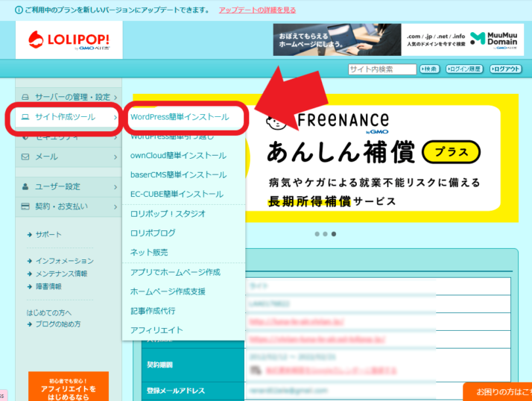The height and width of the screenshot is (401, 532).
Task: Expand メール menu chevron
Action: (x=115, y=157)
